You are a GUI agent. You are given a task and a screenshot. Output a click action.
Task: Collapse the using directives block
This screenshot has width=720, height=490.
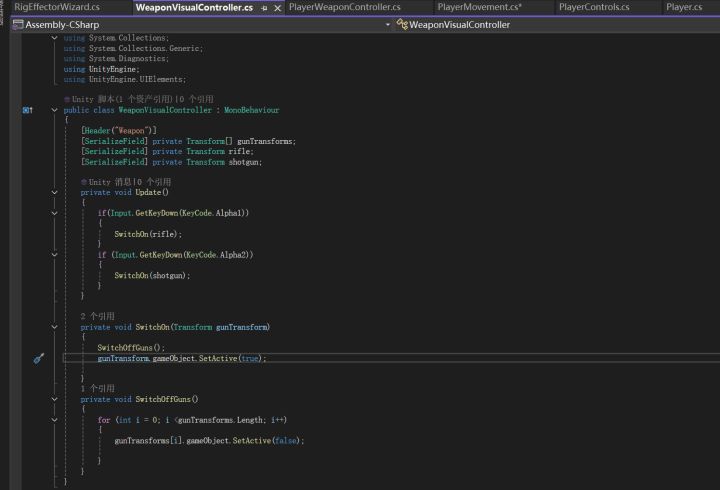[54, 38]
